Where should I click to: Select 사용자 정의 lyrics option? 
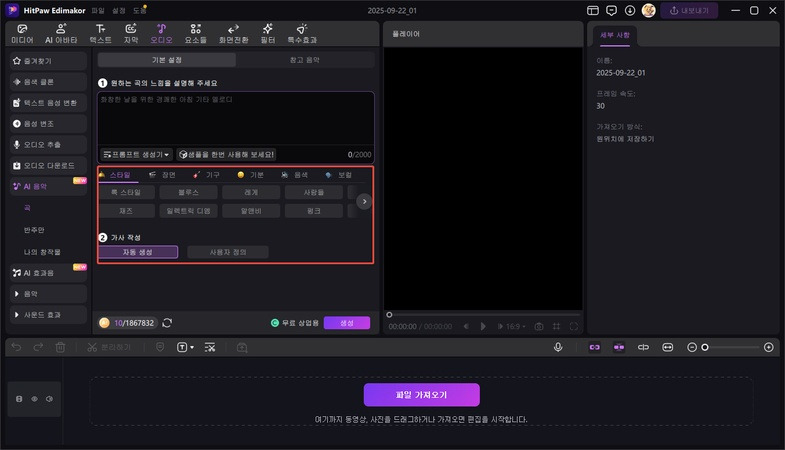click(228, 252)
